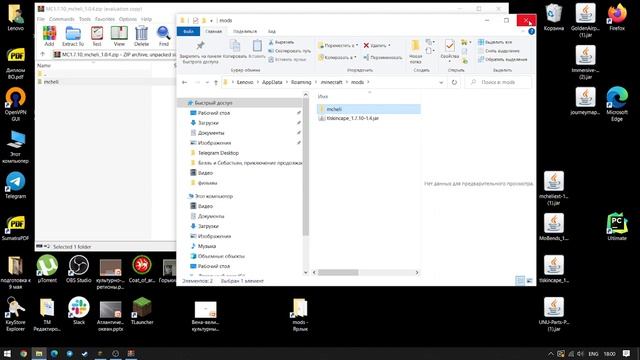This screenshot has width=640, height=360.
Task: Click the Find button in WinRAR
Action: (164, 36)
